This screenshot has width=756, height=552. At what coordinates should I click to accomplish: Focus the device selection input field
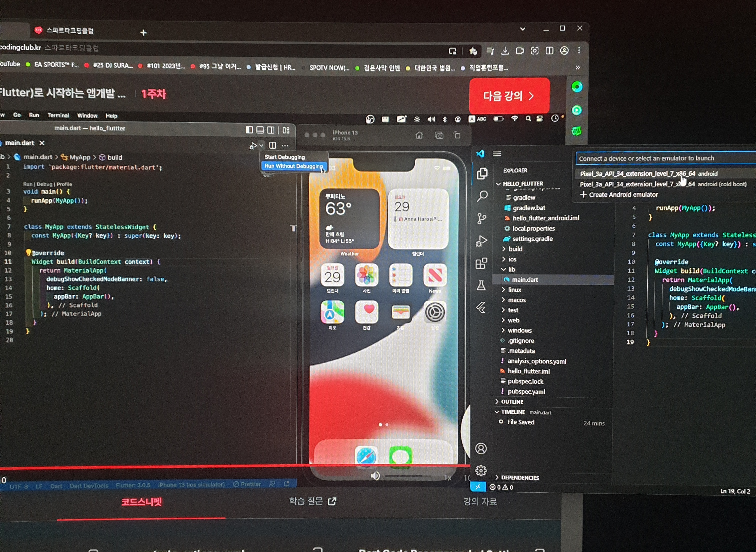pyautogui.click(x=666, y=158)
